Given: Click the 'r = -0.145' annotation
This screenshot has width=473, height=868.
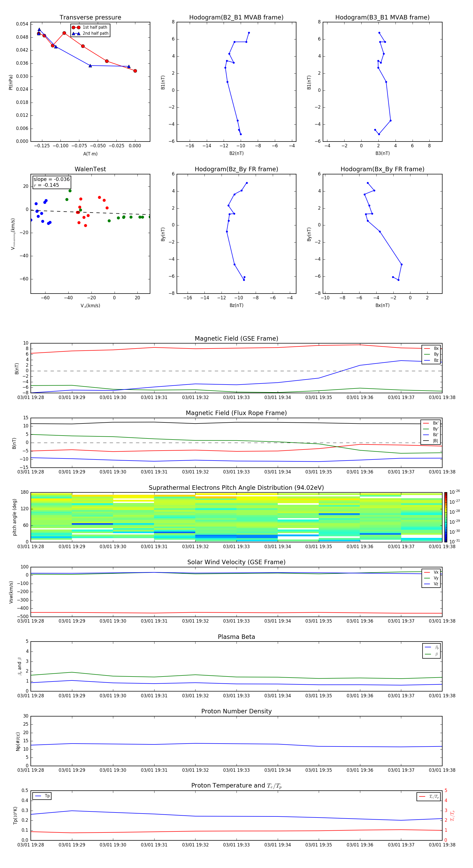Looking at the screenshot, I should (46, 185).
